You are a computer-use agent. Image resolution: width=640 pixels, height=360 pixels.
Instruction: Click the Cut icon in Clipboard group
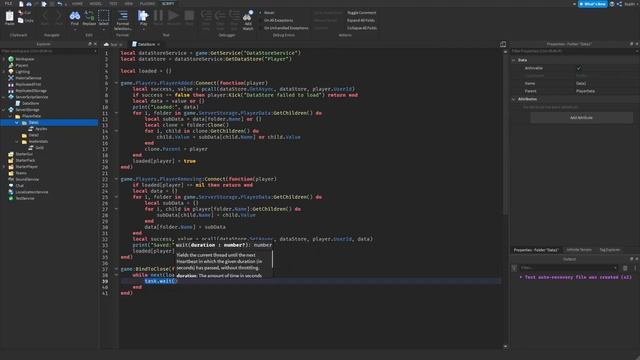tap(21, 13)
